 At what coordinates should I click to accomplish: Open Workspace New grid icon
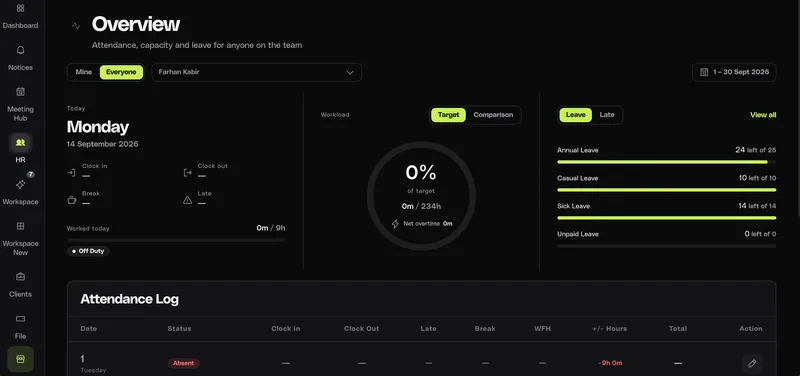tap(20, 226)
